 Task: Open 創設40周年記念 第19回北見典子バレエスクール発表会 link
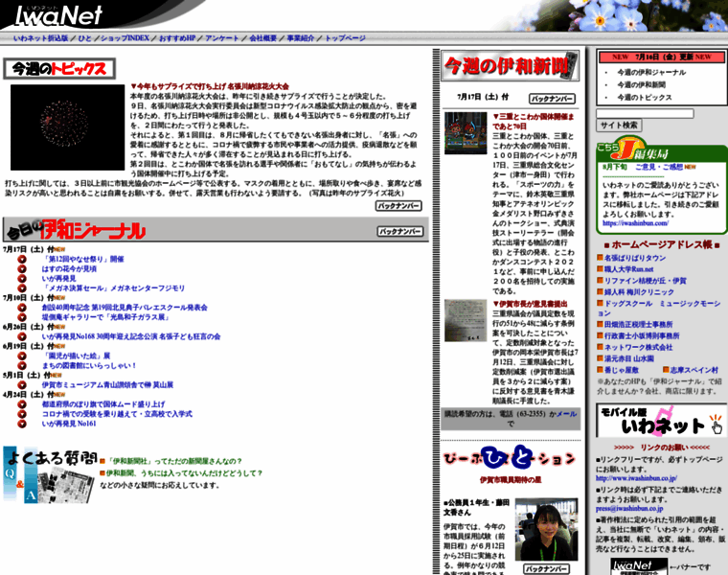pos(125,308)
